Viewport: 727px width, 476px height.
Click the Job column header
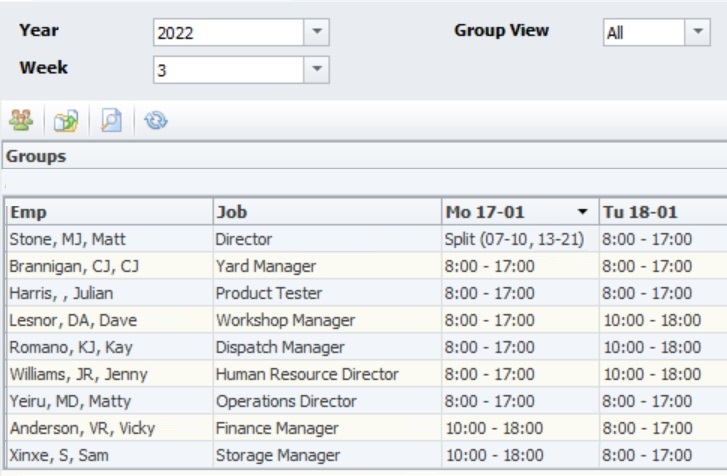click(x=325, y=213)
